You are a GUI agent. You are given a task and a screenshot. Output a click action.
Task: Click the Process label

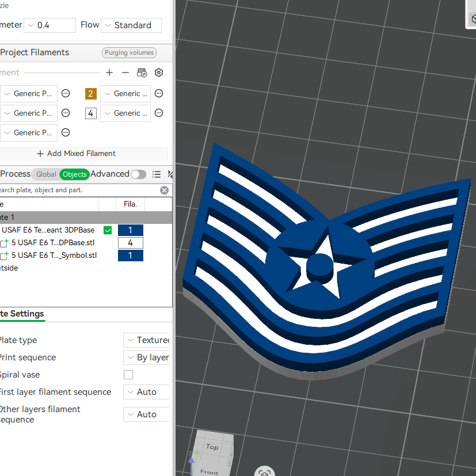pos(15,174)
